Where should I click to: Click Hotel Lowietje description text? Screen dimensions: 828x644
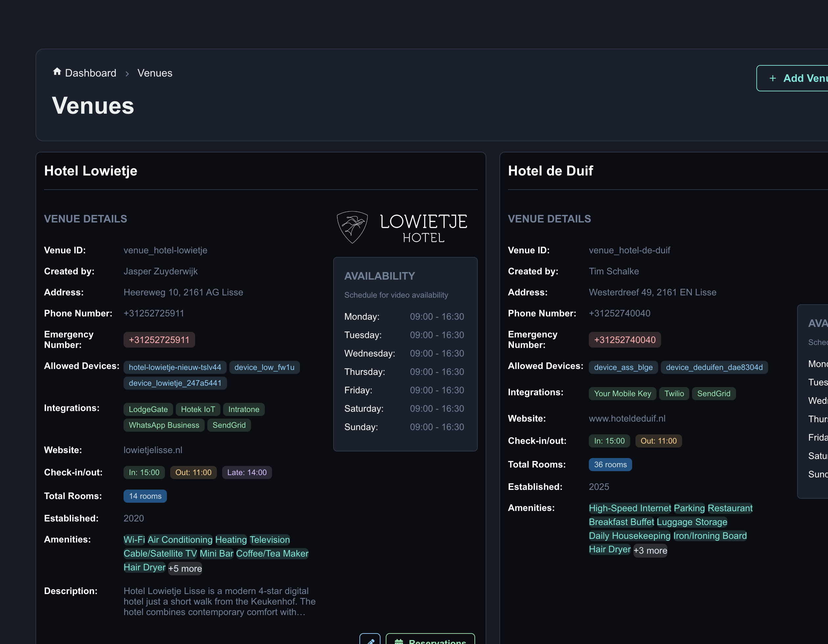click(219, 602)
